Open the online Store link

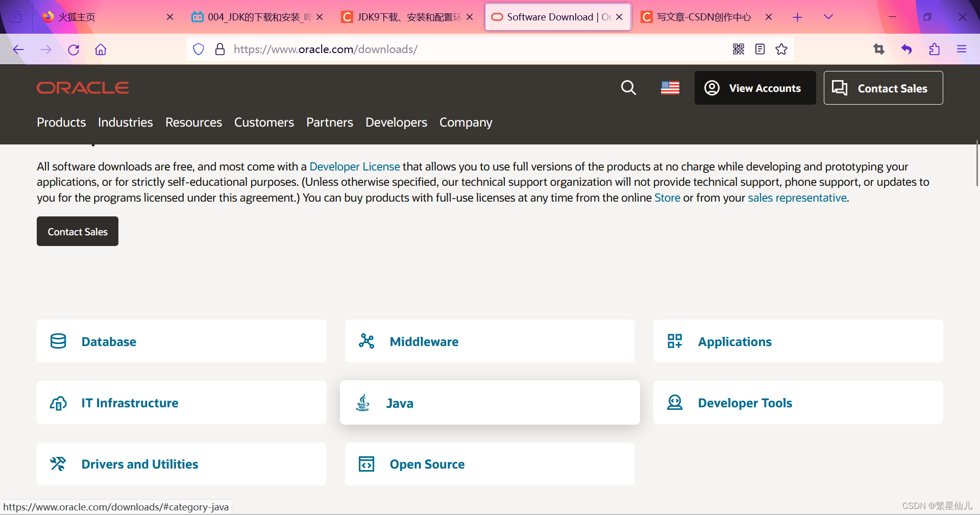pos(667,198)
